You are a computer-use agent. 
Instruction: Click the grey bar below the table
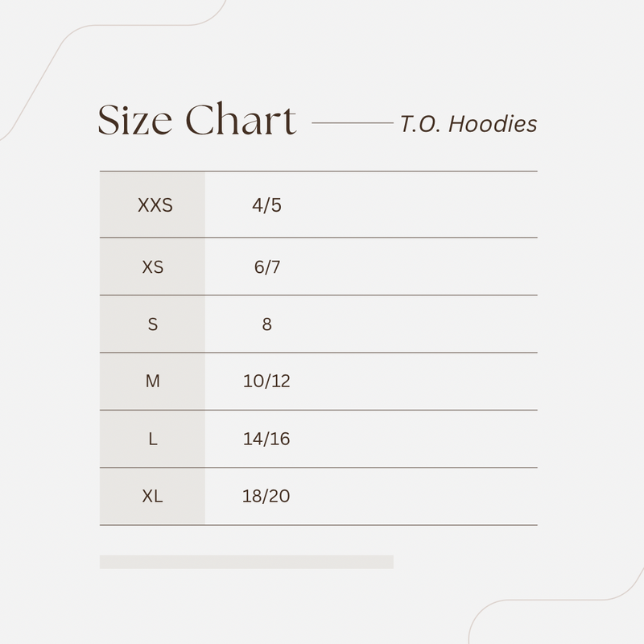click(x=246, y=562)
